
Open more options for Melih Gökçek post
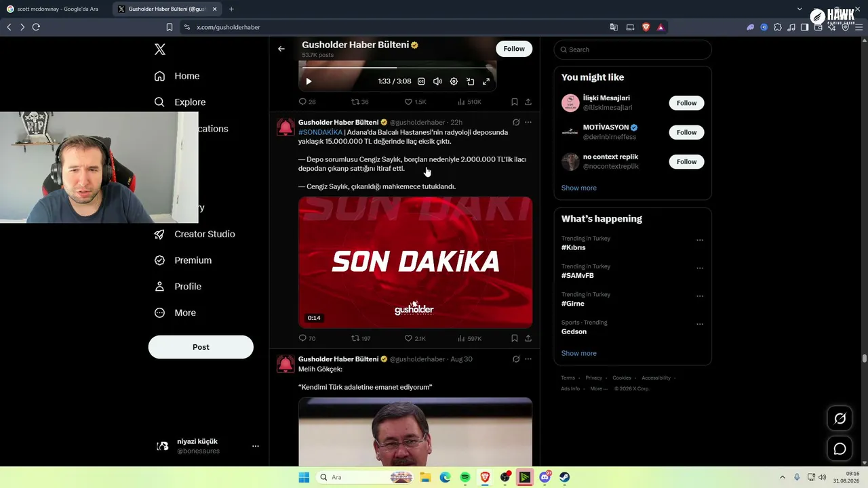528,359
